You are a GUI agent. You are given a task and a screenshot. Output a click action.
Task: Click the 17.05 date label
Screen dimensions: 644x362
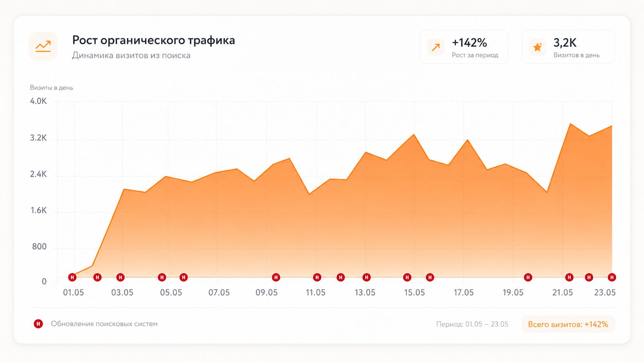[x=464, y=293]
